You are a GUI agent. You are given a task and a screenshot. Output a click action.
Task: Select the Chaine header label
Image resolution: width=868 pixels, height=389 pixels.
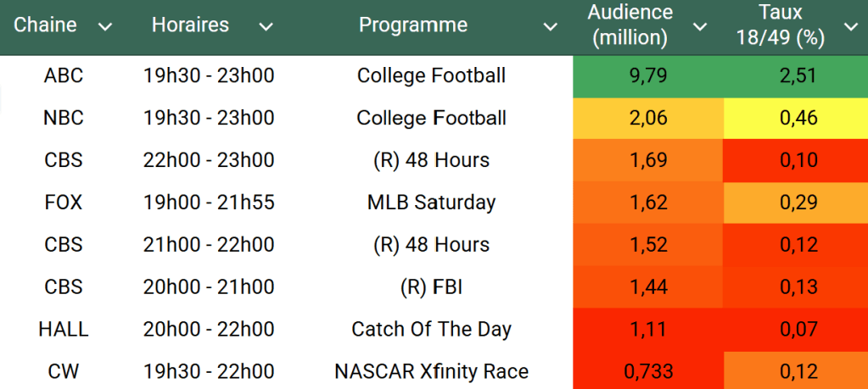click(45, 25)
